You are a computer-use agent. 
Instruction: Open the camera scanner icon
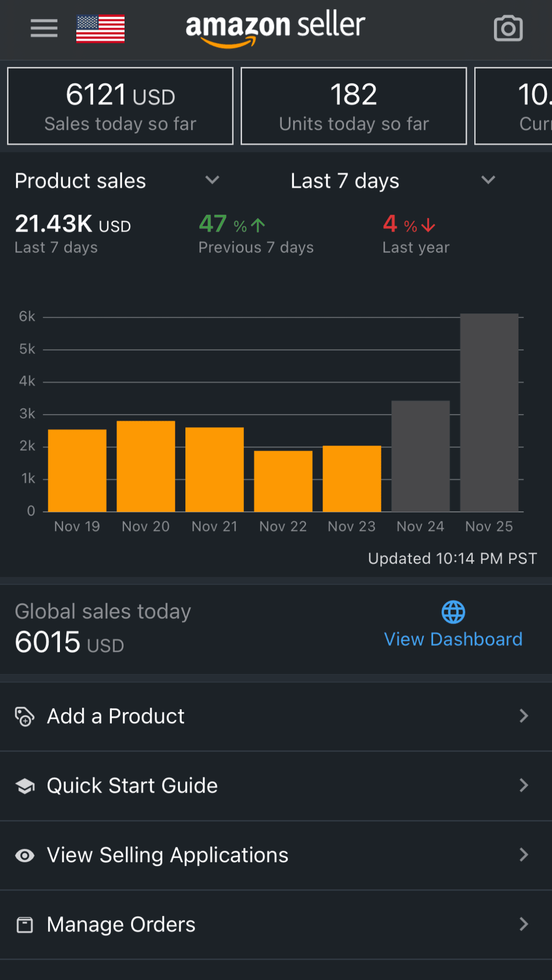click(508, 29)
